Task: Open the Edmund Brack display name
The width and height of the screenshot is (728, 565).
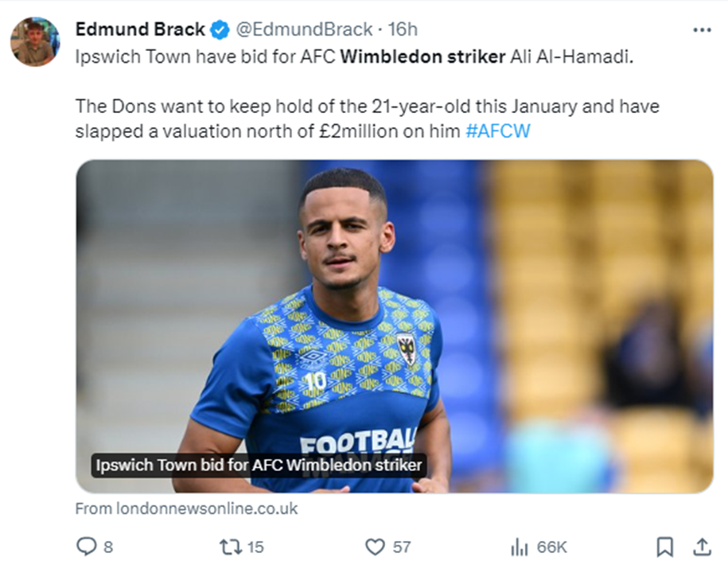Action: 140,29
